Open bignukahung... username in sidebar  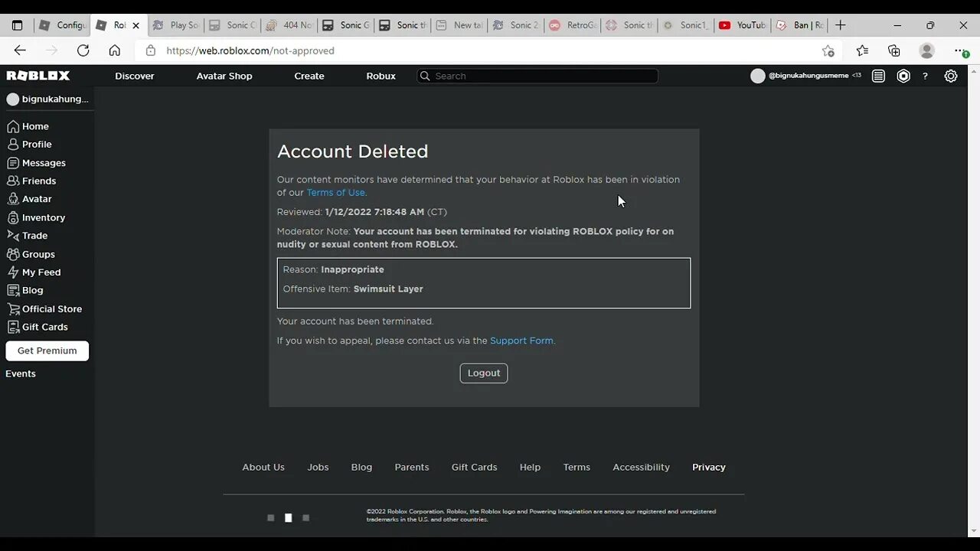pyautogui.click(x=47, y=99)
